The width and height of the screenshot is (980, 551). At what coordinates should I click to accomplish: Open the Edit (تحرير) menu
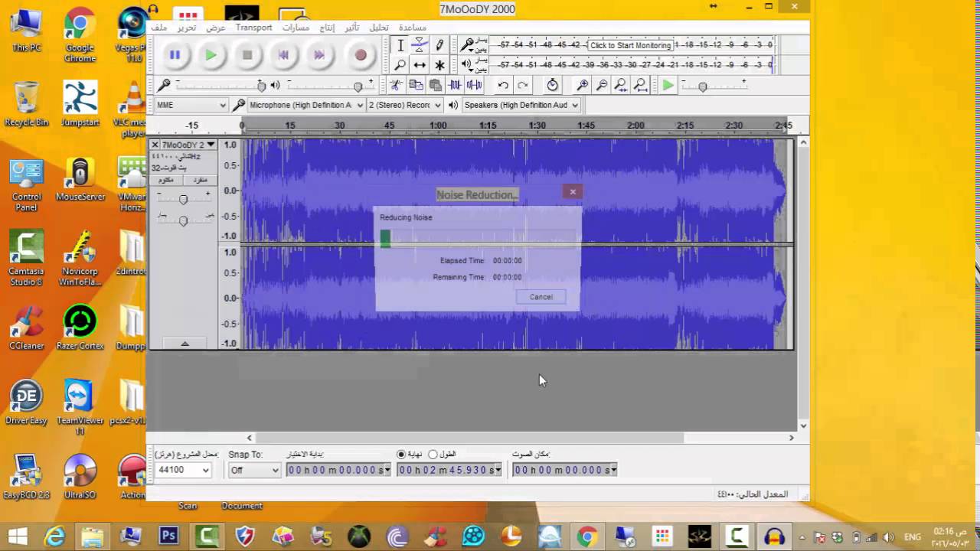[187, 28]
